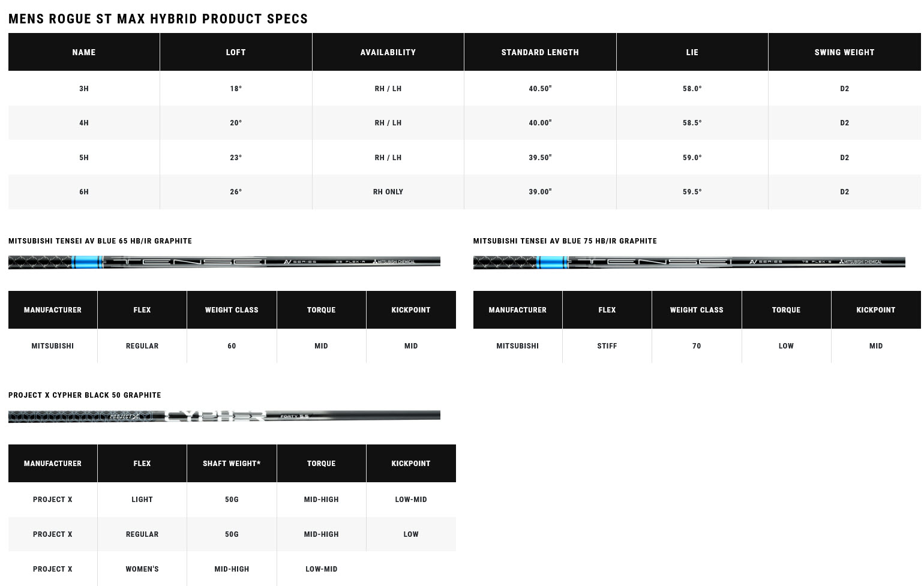Click the Shaft Weight* column header
This screenshot has height=586, width=924.
pyautogui.click(x=232, y=464)
